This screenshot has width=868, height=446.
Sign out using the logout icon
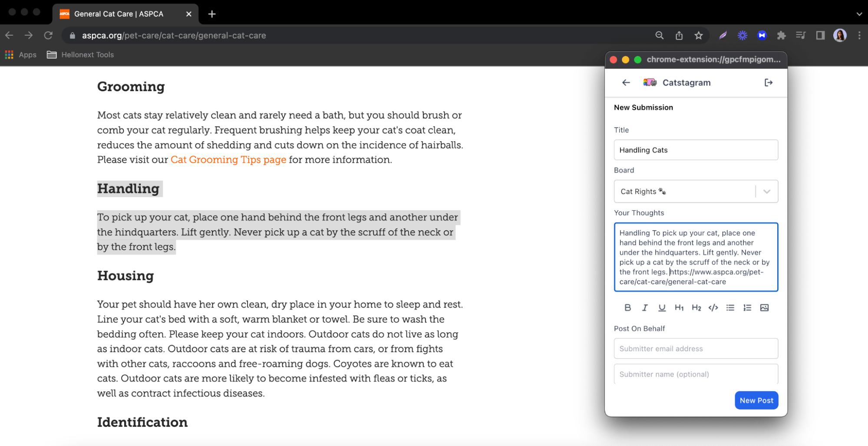(768, 83)
